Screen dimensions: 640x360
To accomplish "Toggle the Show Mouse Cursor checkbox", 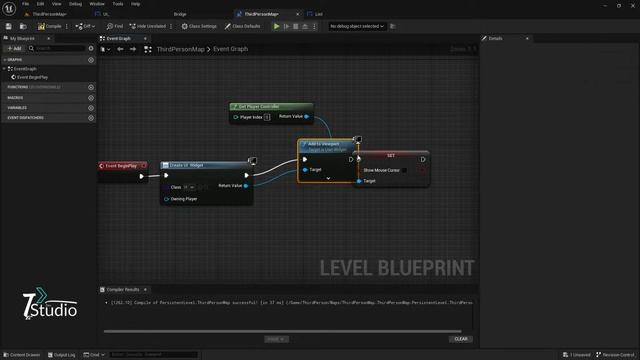I will coord(404,170).
